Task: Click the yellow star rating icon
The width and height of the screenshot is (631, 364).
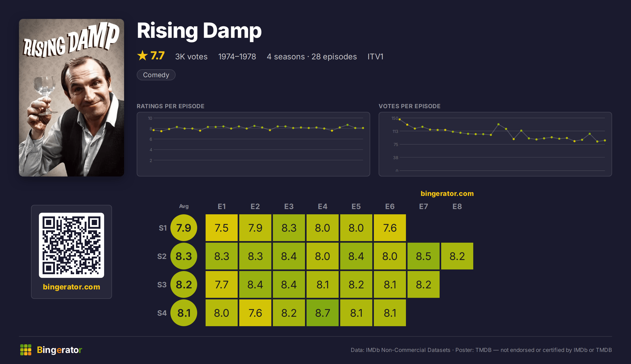Action: coord(143,56)
